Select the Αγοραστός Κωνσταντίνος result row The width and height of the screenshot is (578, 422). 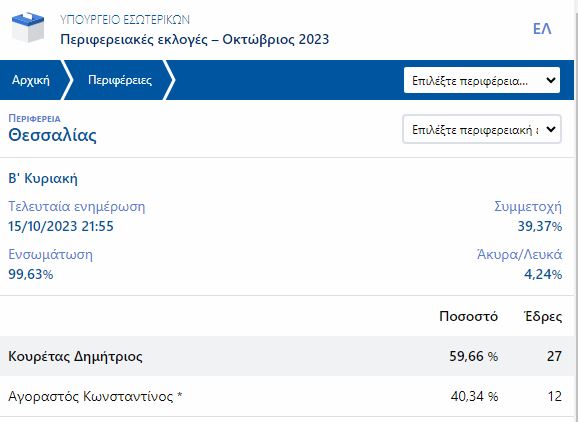click(288, 396)
